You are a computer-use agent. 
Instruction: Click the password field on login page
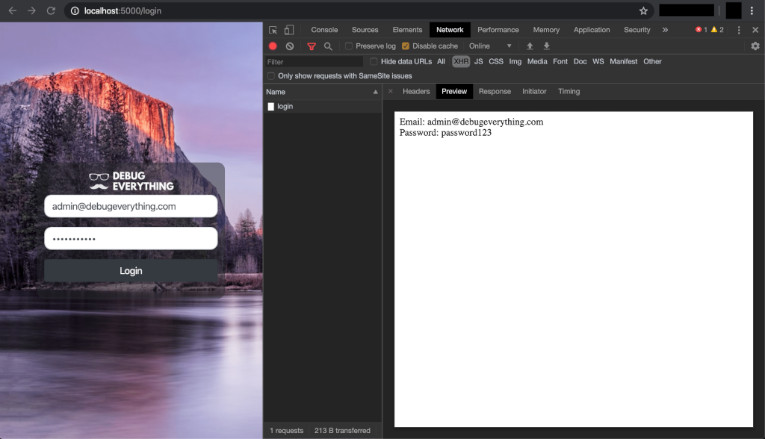click(x=131, y=239)
